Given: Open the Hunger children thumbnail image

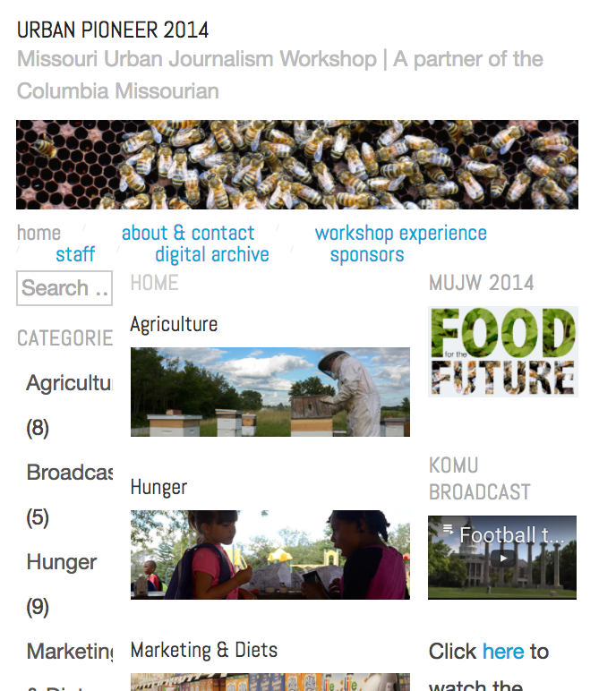Looking at the screenshot, I should (270, 555).
